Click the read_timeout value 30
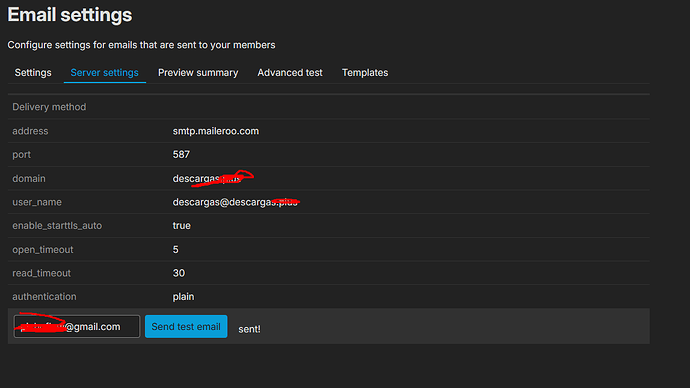Viewport: 690px width, 388px height. [x=179, y=273]
